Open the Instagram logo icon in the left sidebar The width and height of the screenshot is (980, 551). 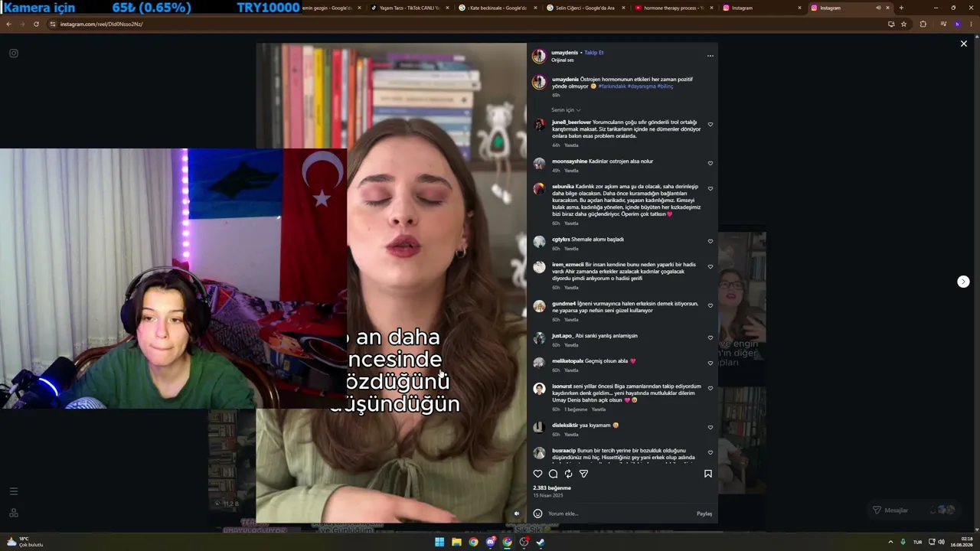(x=13, y=53)
